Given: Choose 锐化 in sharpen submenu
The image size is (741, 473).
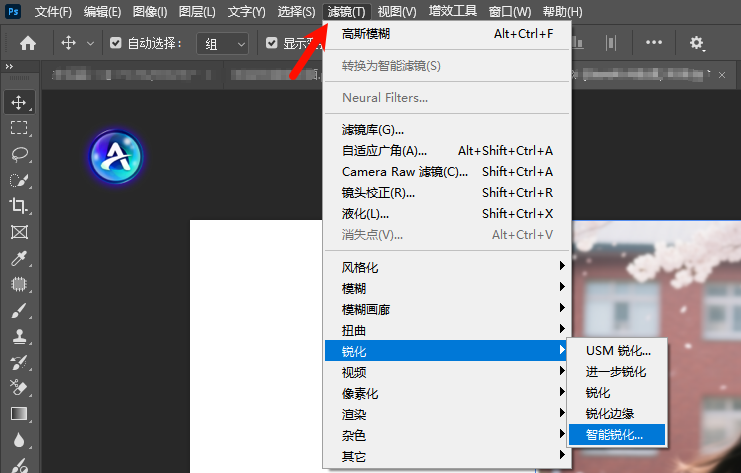Looking at the screenshot, I should pos(617,392).
